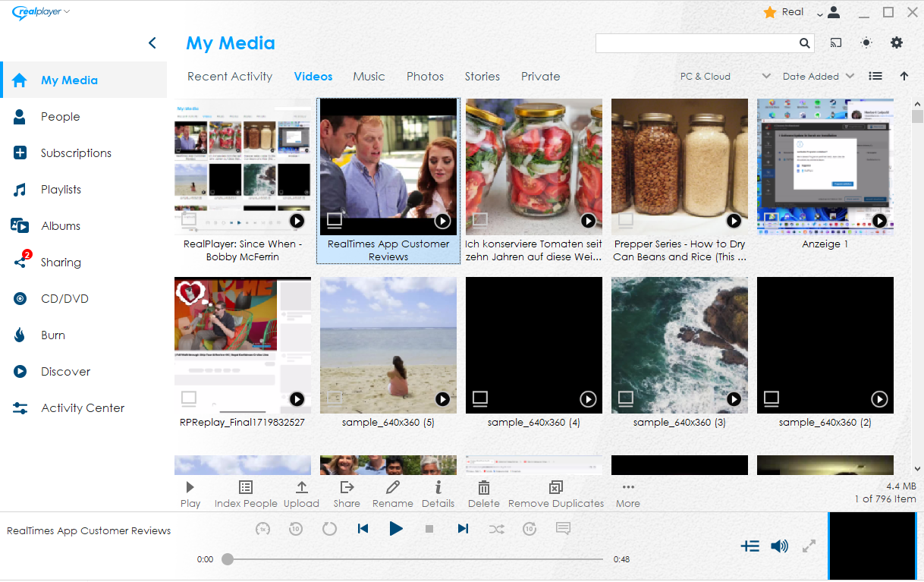
Task: Tick select box on sample_640x360 (4) thumbnail
Action: point(480,398)
